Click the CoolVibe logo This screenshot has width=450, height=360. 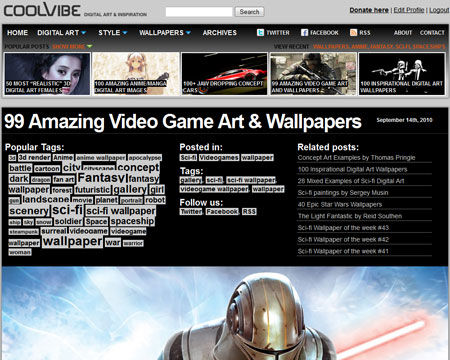coord(42,10)
